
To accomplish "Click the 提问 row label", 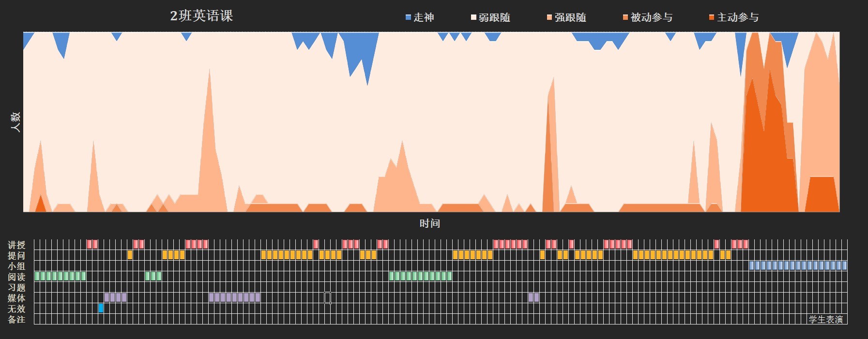I will (x=16, y=255).
